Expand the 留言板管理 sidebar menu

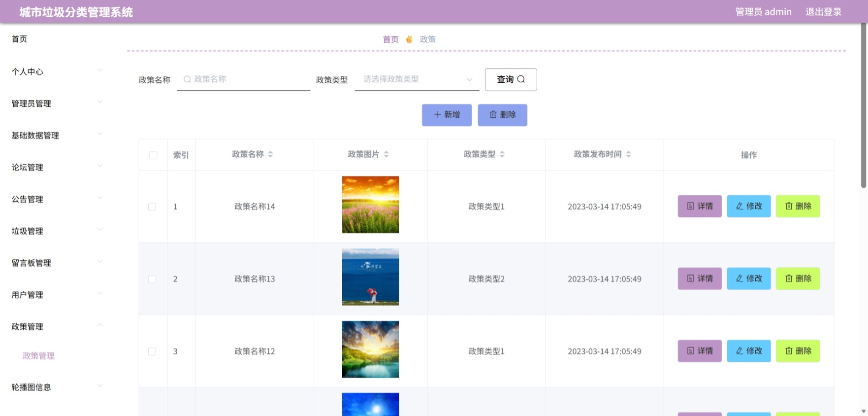[x=57, y=263]
